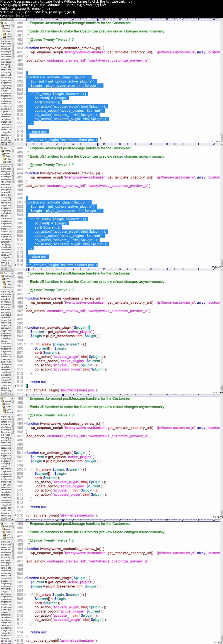Click the column ruler marker in the 00:01:10 frame
The width and height of the screenshot is (223, 644).
[x=29, y=269]
